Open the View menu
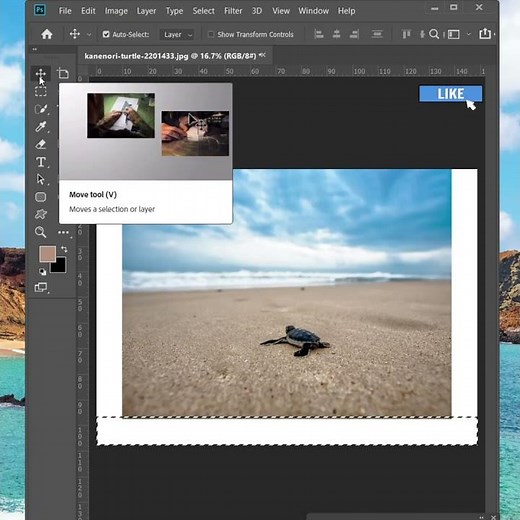This screenshot has width=520, height=520. tap(281, 11)
